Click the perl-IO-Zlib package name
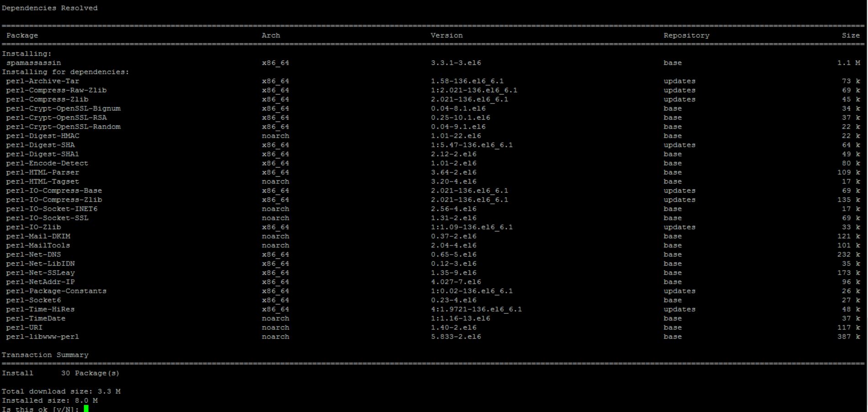Screen dimensions: 868x412 click(x=34, y=227)
